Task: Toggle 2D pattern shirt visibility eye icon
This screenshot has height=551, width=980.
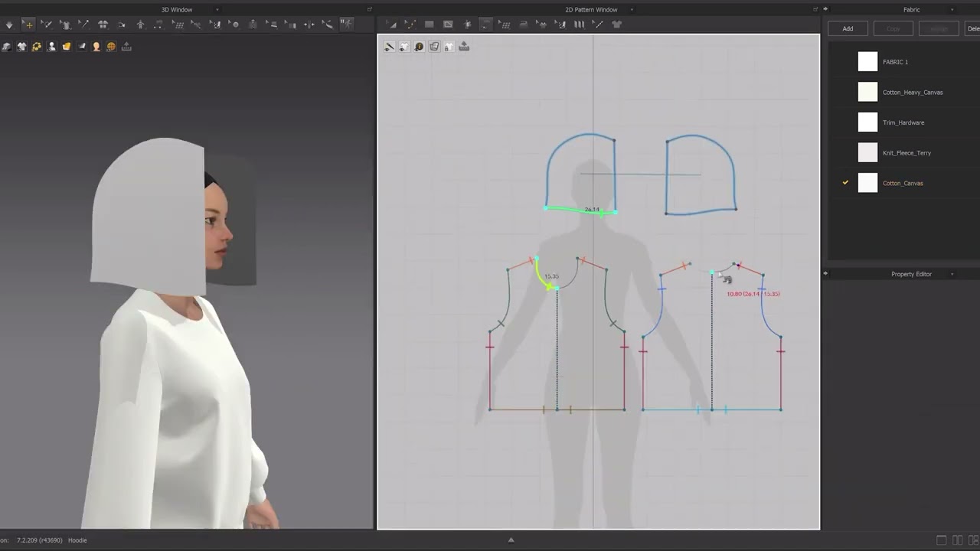Action: pos(404,47)
